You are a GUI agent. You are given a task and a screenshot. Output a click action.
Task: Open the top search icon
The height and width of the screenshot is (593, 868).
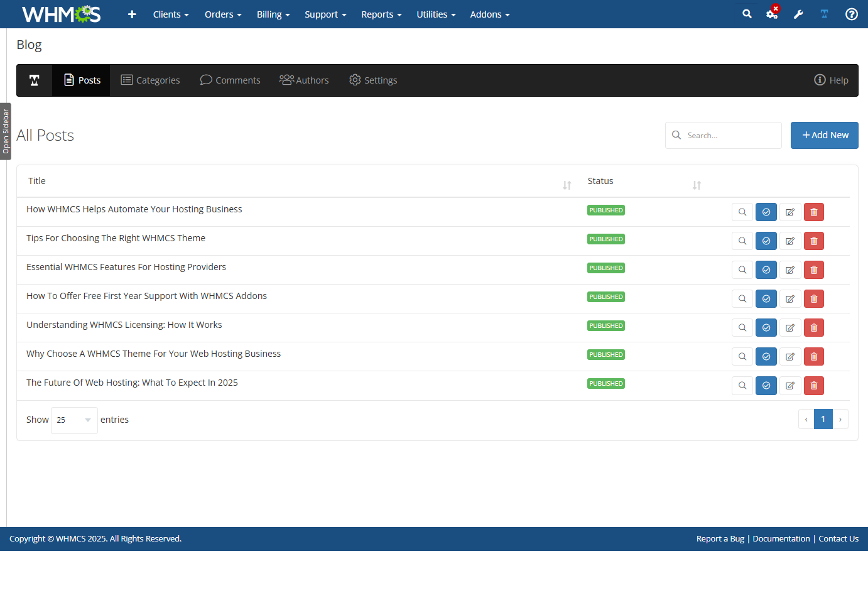point(747,14)
